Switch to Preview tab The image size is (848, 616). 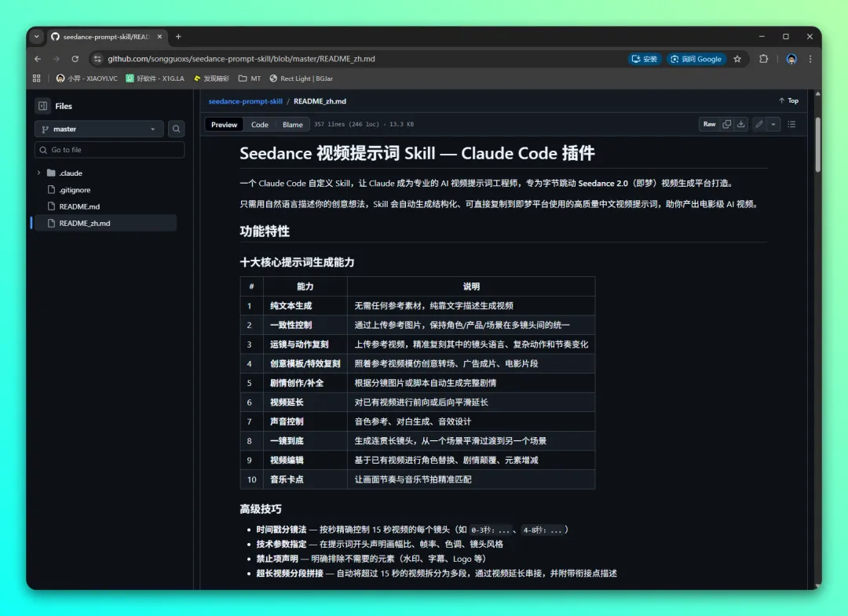(x=224, y=124)
